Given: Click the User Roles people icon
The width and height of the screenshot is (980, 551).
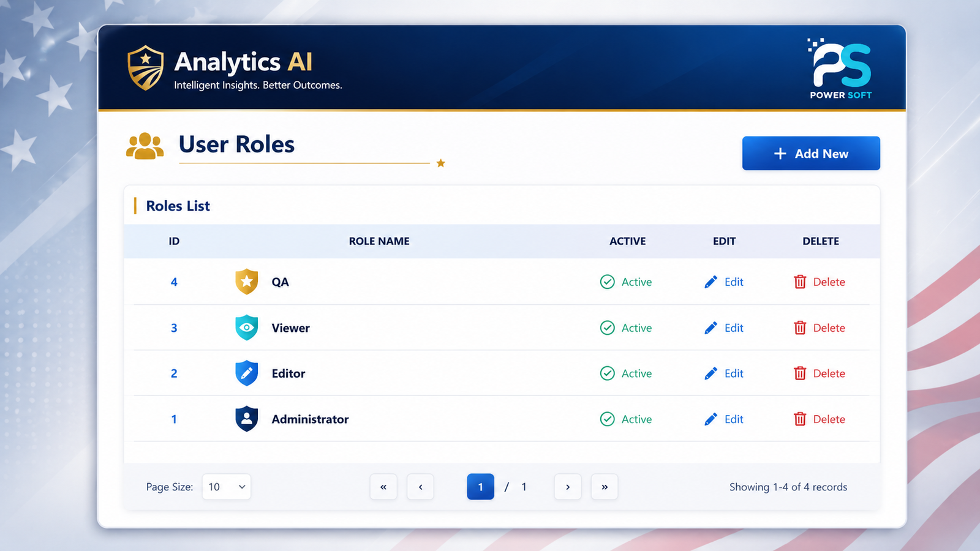Looking at the screenshot, I should coord(145,146).
